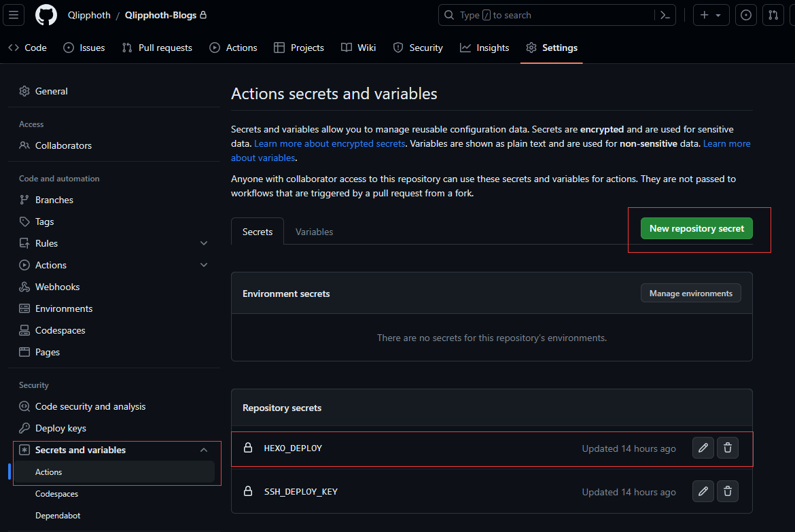Open the Wiki tab
This screenshot has height=532, width=795.
359,48
